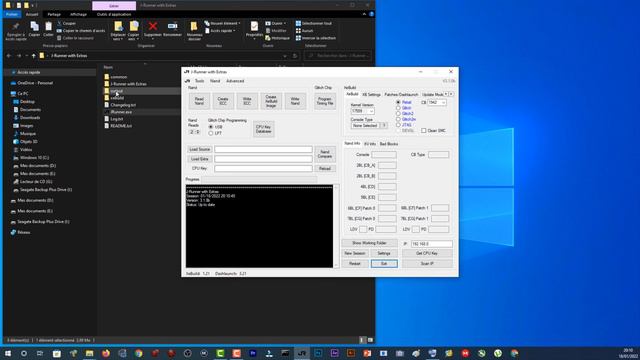The width and height of the screenshot is (640, 360).
Task: Click the Propriétés icon in Explorer ribbon
Action: pos(254,27)
